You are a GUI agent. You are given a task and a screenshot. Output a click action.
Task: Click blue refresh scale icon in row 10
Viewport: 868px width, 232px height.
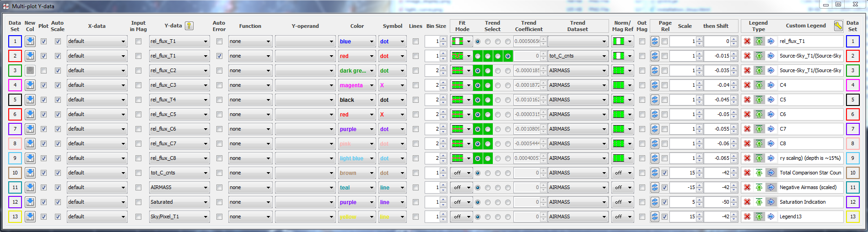coord(655,173)
